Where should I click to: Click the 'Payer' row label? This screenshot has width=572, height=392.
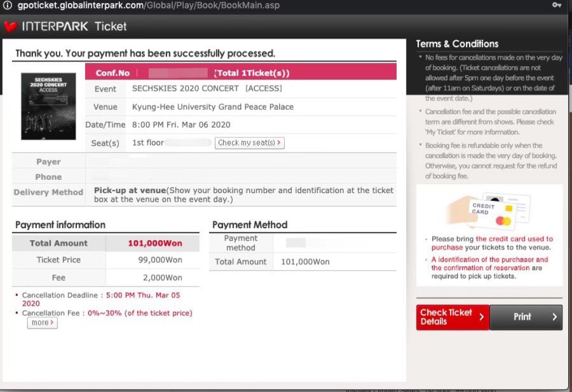pos(48,161)
